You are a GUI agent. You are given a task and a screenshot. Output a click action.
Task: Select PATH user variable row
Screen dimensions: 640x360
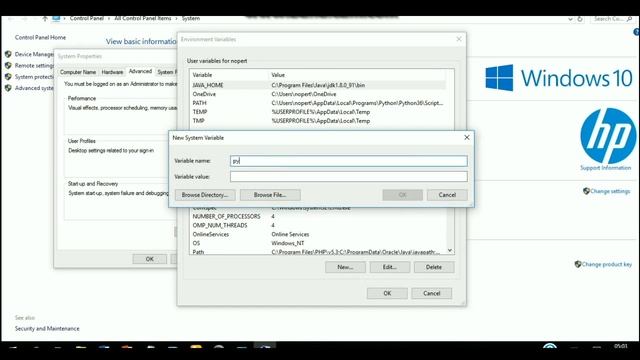(x=318, y=103)
